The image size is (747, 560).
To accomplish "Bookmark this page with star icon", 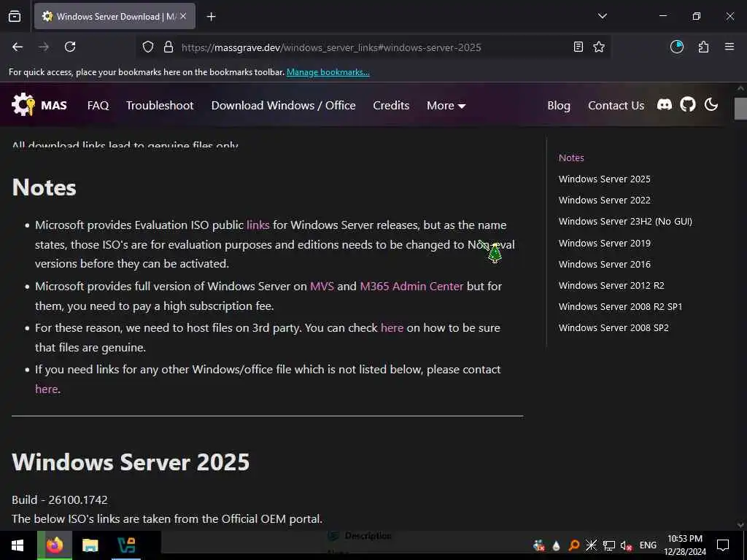I will point(599,47).
